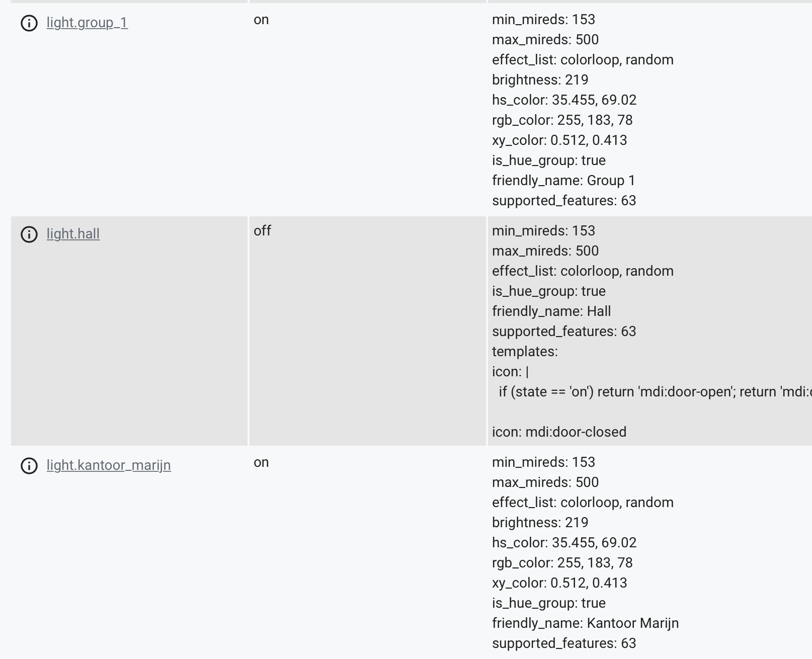Click the rgb_color value for light.group_1

coord(562,120)
